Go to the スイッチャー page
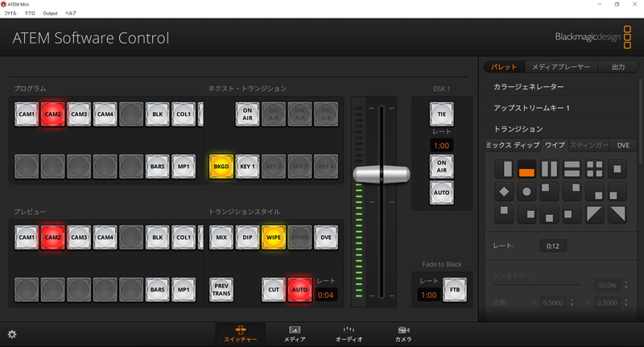This screenshot has height=347, width=644. tap(240, 334)
